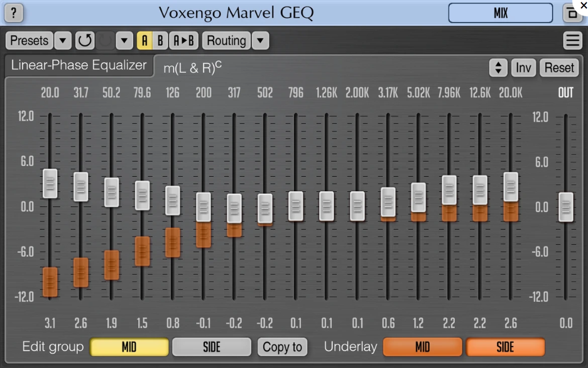Select MID in Edit group
588x368 pixels.
(x=129, y=347)
